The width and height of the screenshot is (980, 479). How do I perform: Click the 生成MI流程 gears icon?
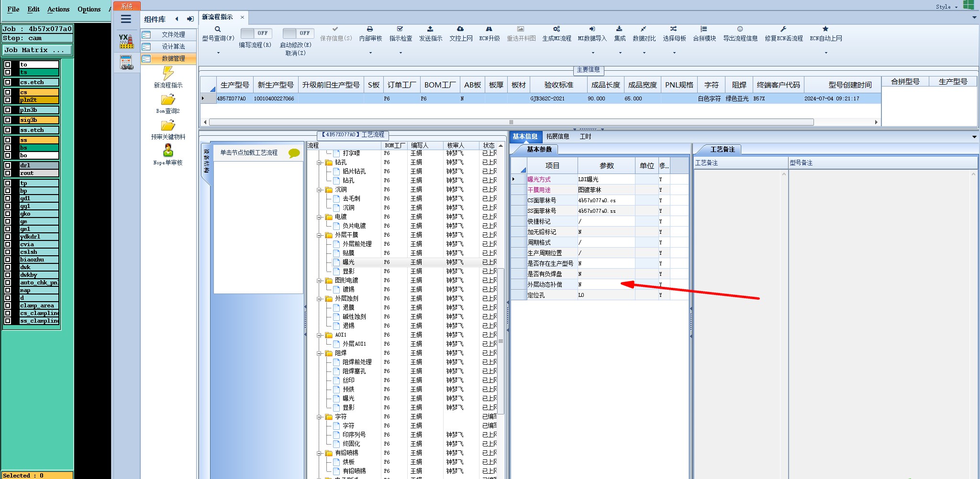[557, 29]
